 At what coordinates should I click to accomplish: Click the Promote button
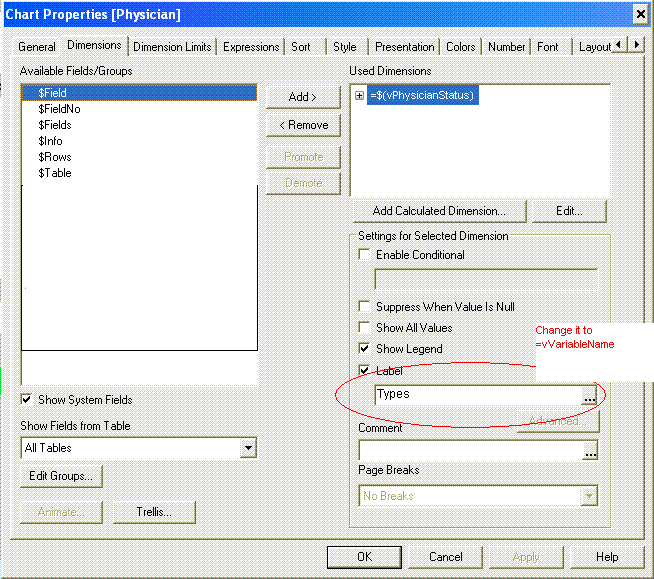[303, 157]
